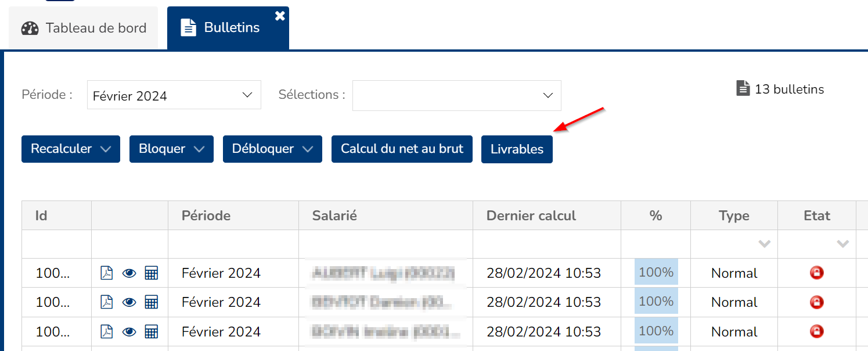Screen dimensions: 868x351
Task: Open the Type column filter chevron
Action: [x=764, y=244]
